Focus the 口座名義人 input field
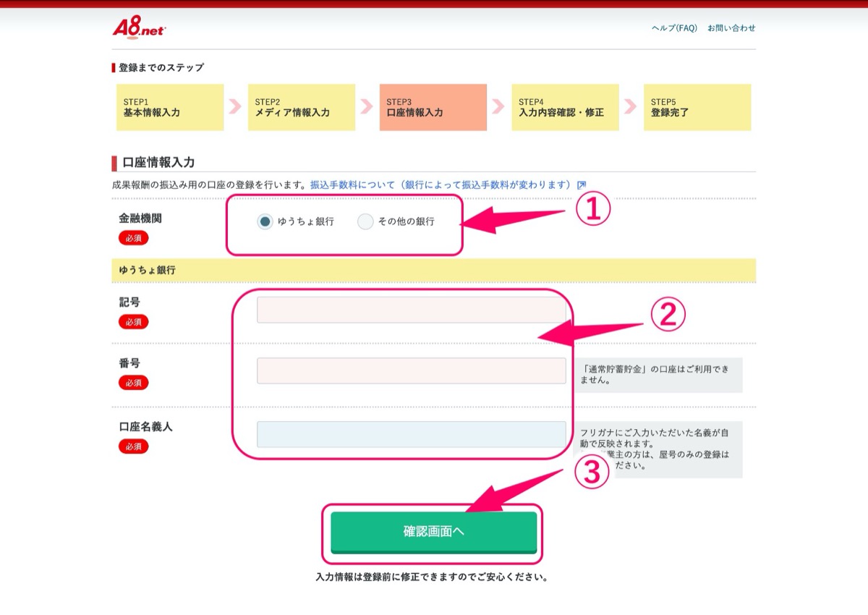This screenshot has width=868, height=615. (412, 434)
